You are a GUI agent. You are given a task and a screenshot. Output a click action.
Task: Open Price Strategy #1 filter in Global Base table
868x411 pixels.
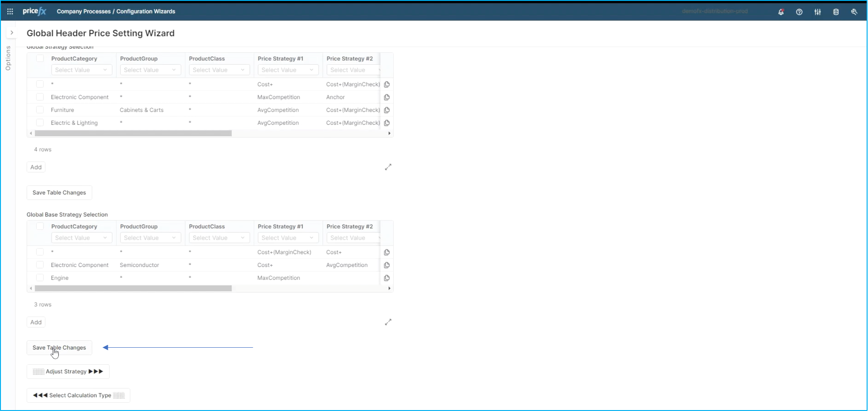click(x=288, y=238)
